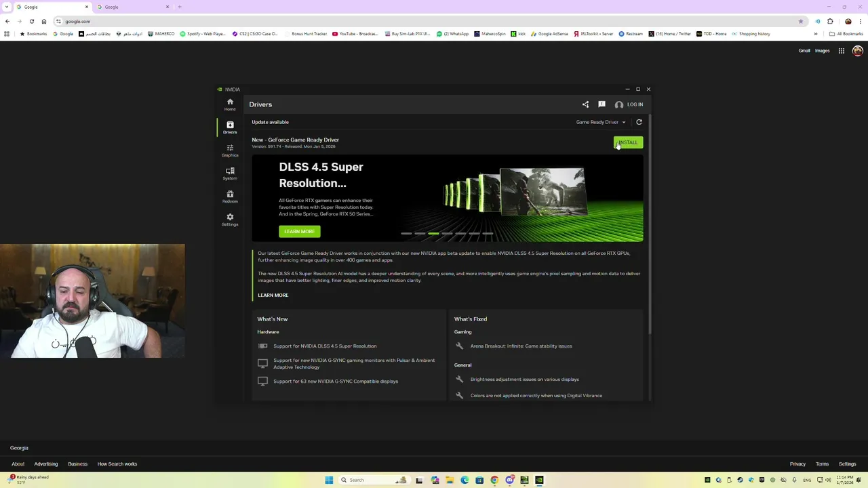Open Gmail link on Google page
The width and height of the screenshot is (868, 488).
(x=804, y=51)
